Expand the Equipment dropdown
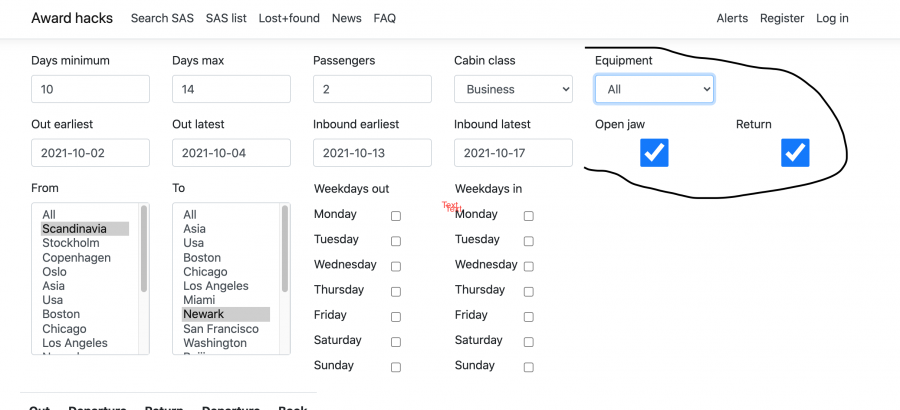Screen dimensions: 900x410 click(x=654, y=89)
